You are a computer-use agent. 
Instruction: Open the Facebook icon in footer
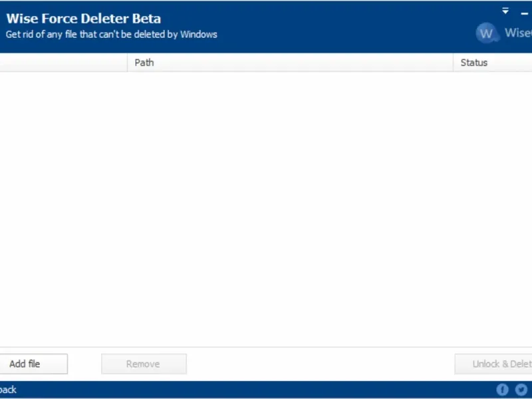pyautogui.click(x=503, y=389)
